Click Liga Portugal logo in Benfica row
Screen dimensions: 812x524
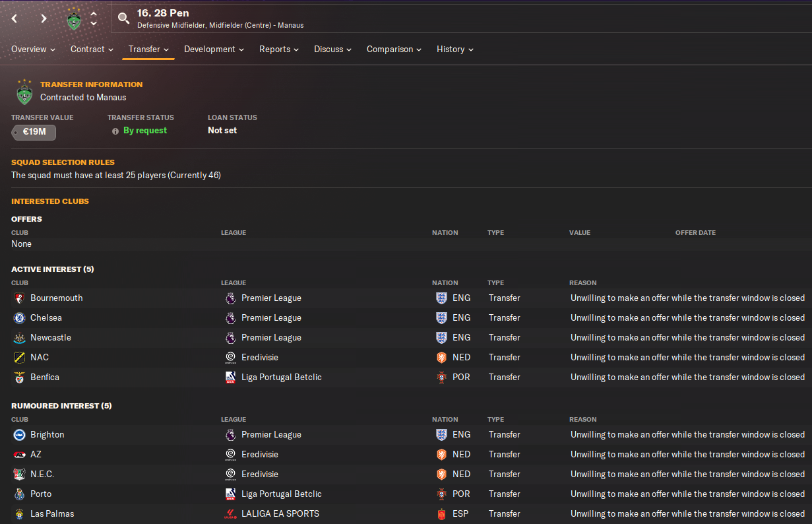[230, 377]
